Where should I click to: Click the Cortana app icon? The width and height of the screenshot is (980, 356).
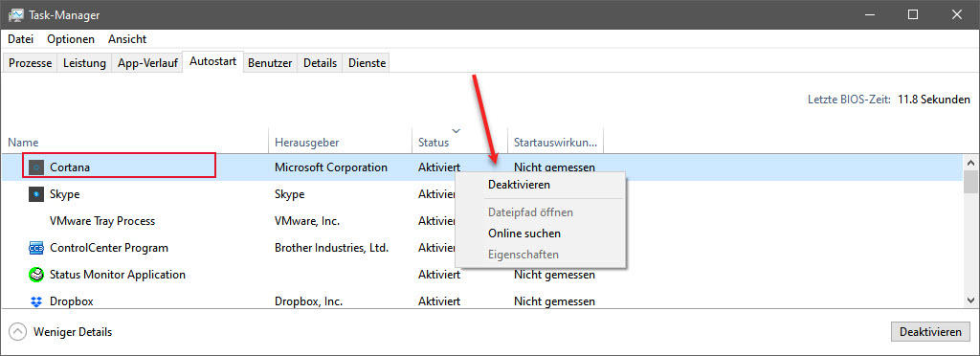point(37,167)
